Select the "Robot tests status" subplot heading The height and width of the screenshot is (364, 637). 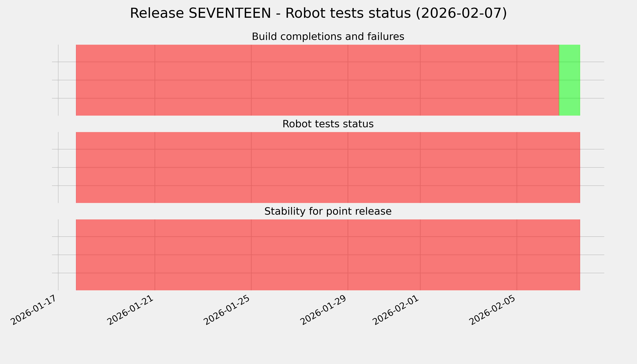coord(328,124)
